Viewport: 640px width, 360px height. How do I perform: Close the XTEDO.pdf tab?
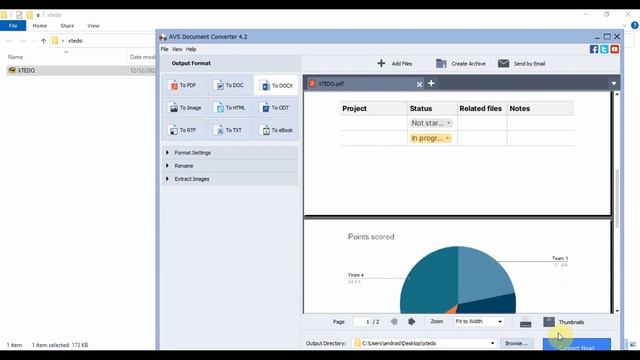pos(419,84)
